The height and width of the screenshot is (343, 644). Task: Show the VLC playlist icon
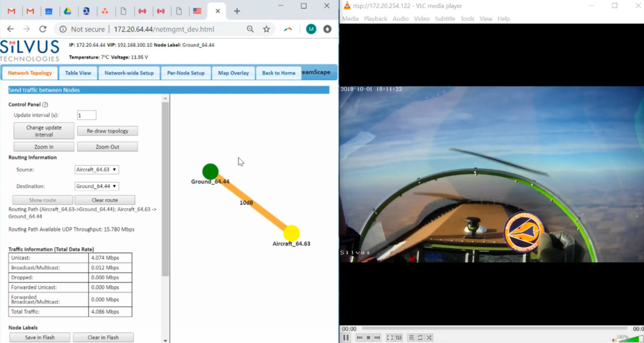pos(411,338)
